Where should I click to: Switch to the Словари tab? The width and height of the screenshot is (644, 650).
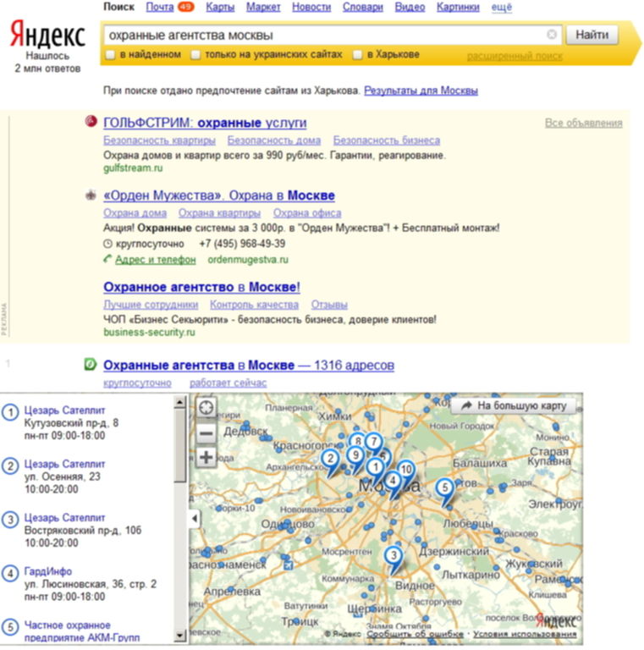coord(362,7)
